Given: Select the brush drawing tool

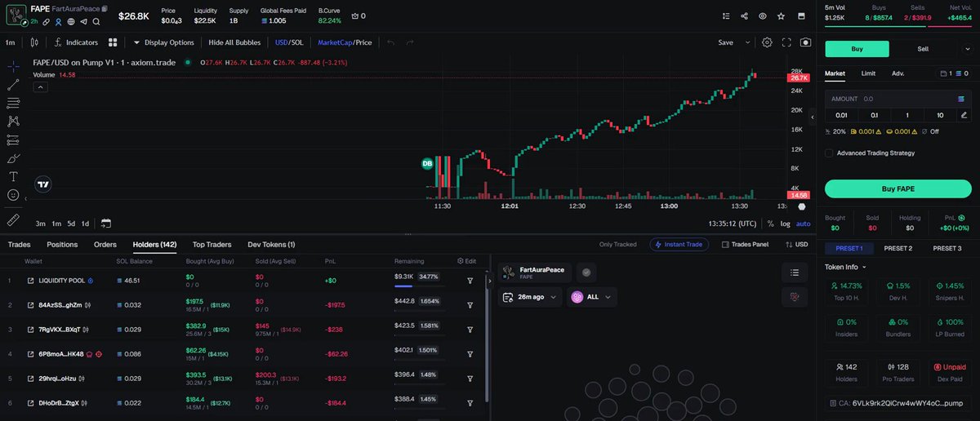Looking at the screenshot, I should (x=14, y=158).
